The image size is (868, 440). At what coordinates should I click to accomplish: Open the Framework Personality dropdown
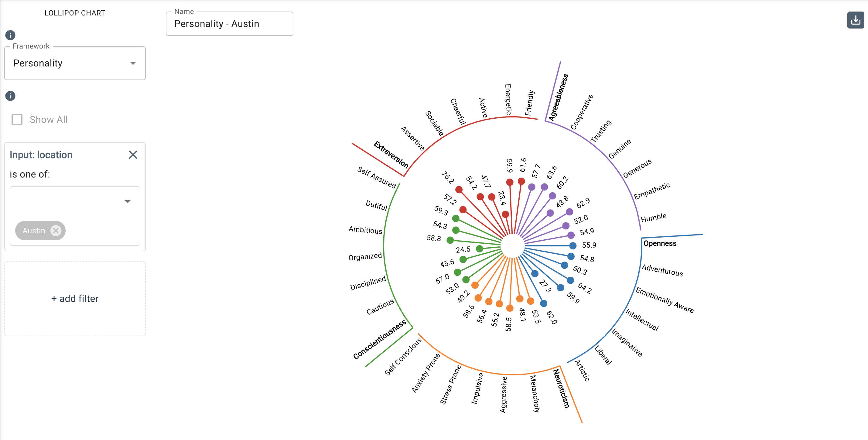point(75,63)
